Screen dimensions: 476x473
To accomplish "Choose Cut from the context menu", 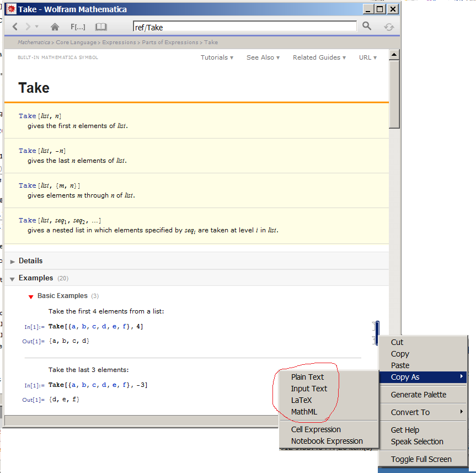I will [422, 342].
